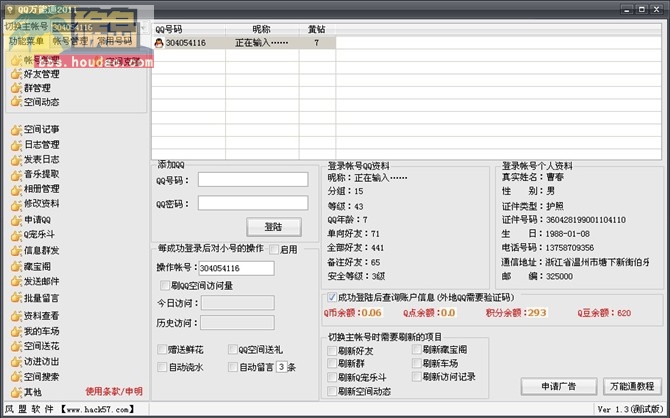Click the 昵称 column header

click(x=262, y=29)
